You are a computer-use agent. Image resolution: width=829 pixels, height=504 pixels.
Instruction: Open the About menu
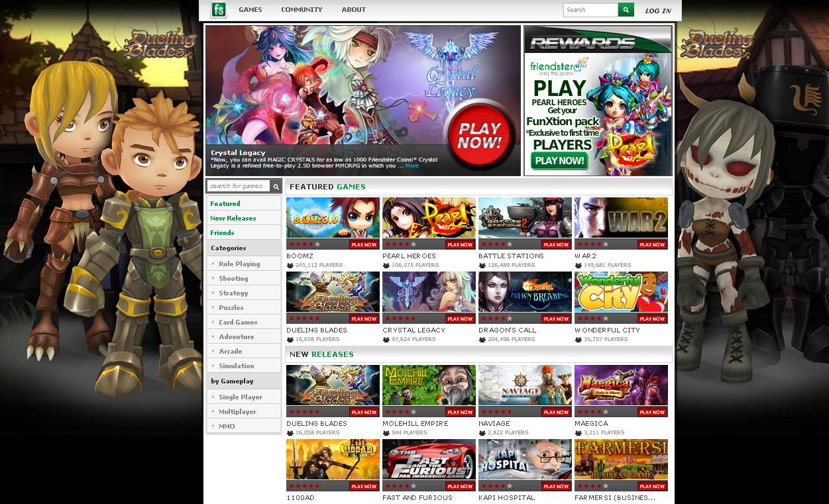tap(354, 10)
